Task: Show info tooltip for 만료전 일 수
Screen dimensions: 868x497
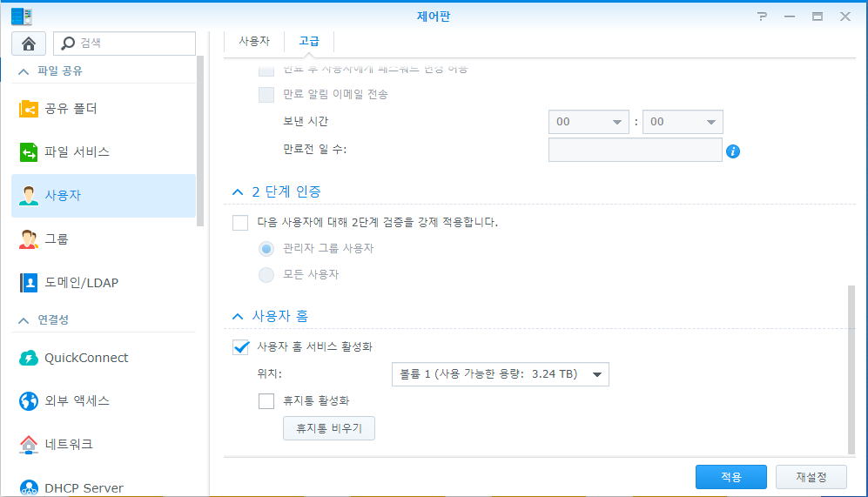Action: click(x=733, y=151)
